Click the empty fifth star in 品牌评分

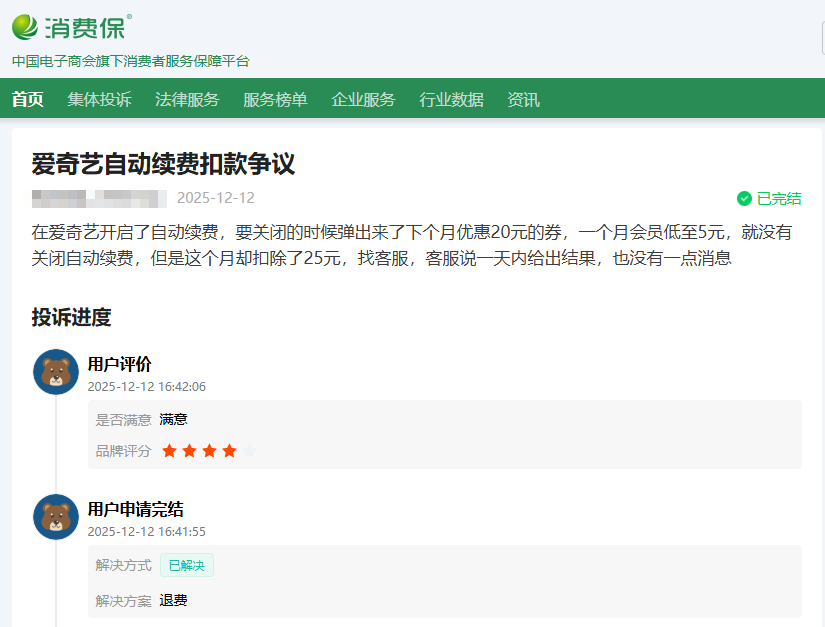tap(249, 451)
